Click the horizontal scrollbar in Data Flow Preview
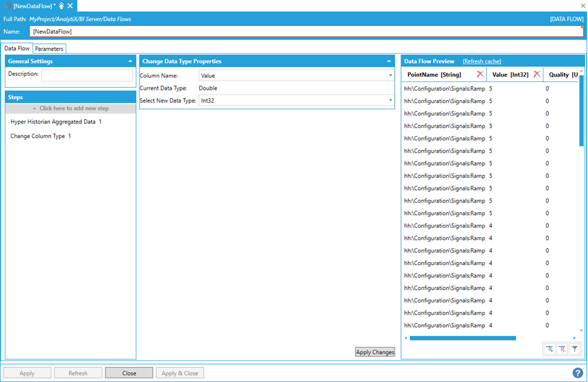This screenshot has width=588, height=382. (x=463, y=338)
